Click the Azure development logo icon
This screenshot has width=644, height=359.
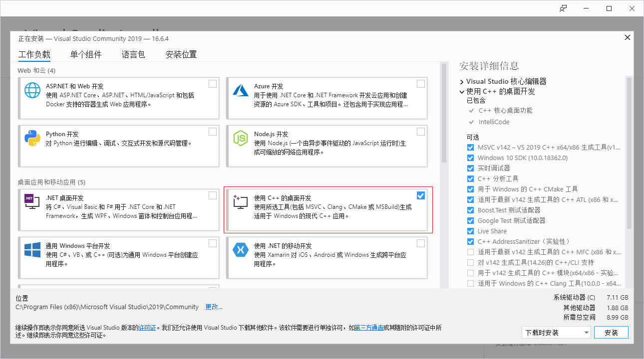241,90
